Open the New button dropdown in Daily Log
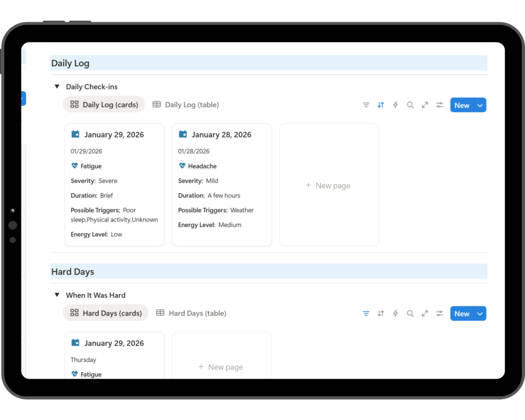Viewport: 525px width, 420px height. tap(480, 105)
